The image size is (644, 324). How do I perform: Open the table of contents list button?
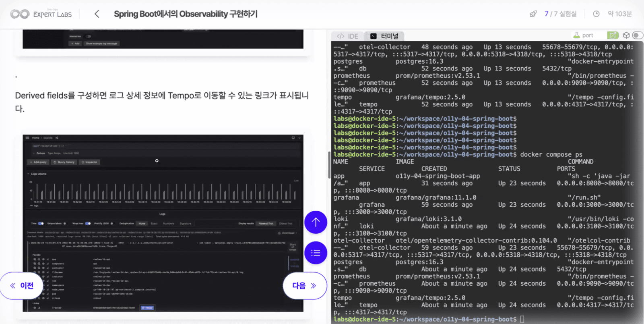(316, 253)
